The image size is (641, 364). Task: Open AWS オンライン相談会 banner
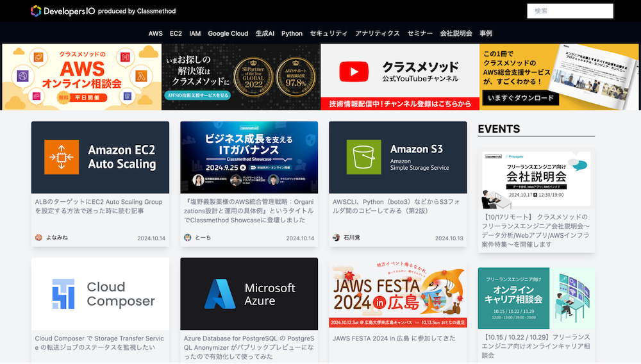click(x=82, y=77)
